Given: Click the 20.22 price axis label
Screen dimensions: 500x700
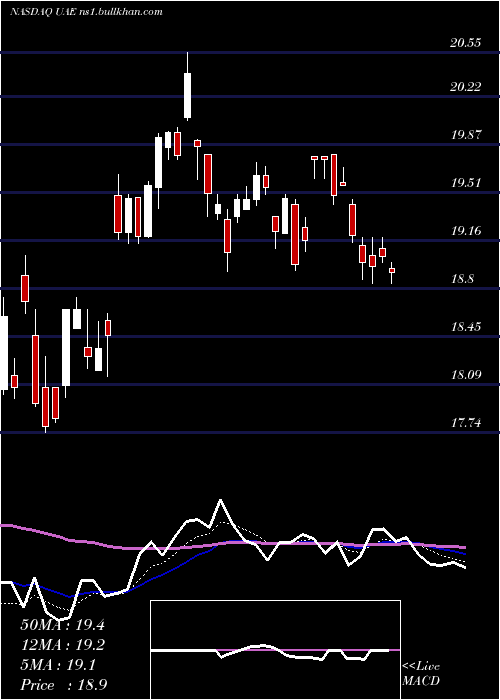Looking at the screenshot, I should (466, 87).
